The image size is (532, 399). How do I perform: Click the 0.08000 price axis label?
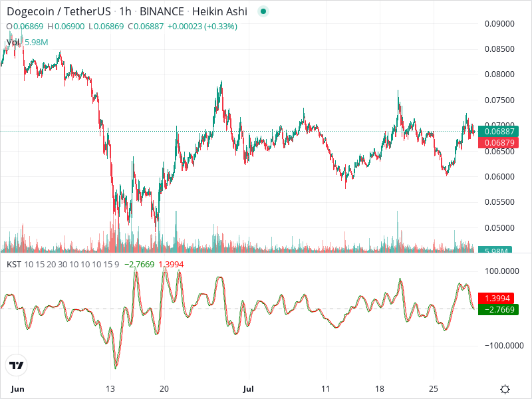(499, 74)
